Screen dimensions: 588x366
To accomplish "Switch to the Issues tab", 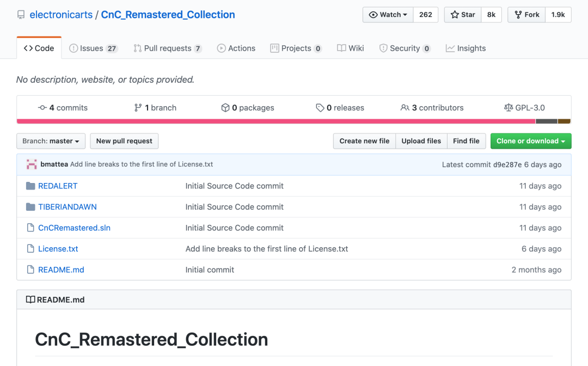I will (93, 48).
